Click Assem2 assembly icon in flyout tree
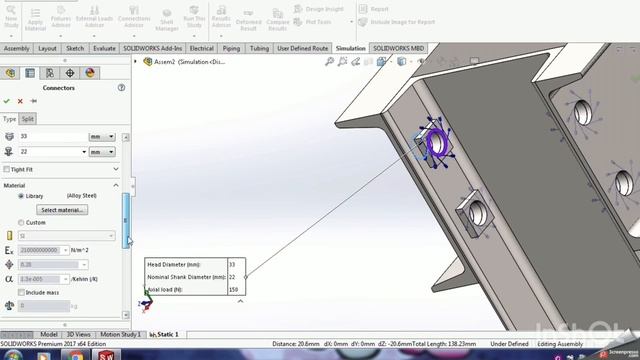The image size is (640, 360). [x=148, y=62]
